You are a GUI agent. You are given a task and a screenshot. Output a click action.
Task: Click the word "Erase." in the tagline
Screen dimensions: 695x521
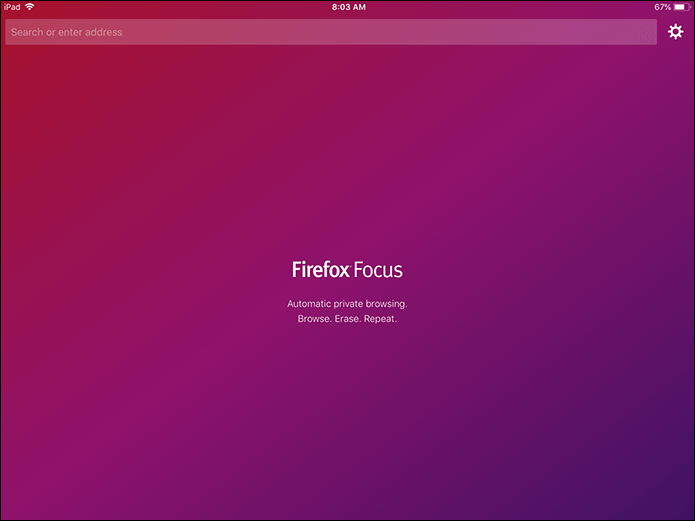[348, 319]
